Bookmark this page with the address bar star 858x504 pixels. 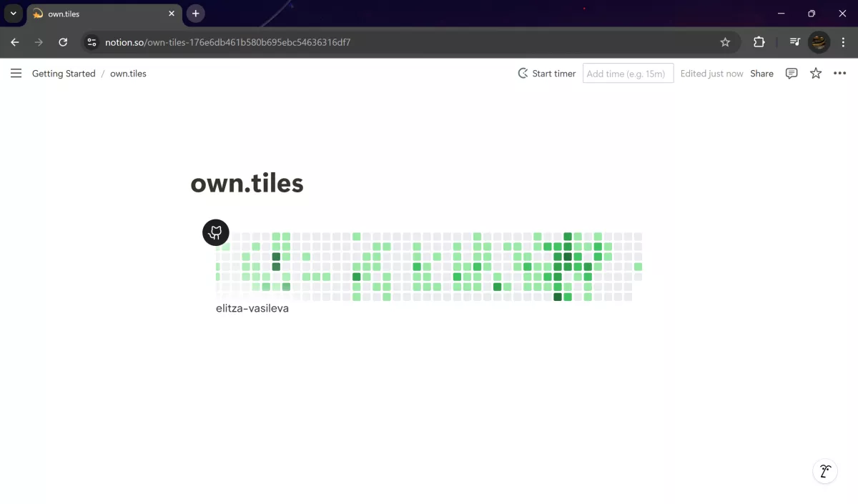pyautogui.click(x=725, y=42)
